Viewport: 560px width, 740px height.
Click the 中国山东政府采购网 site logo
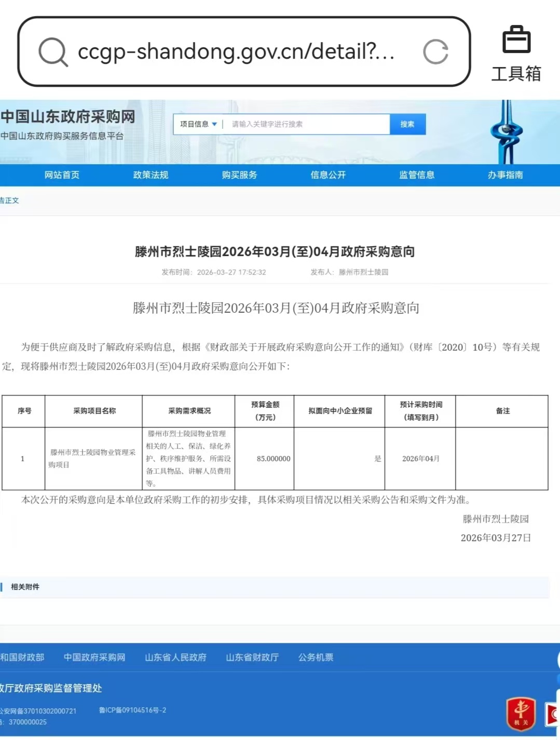[x=68, y=117]
